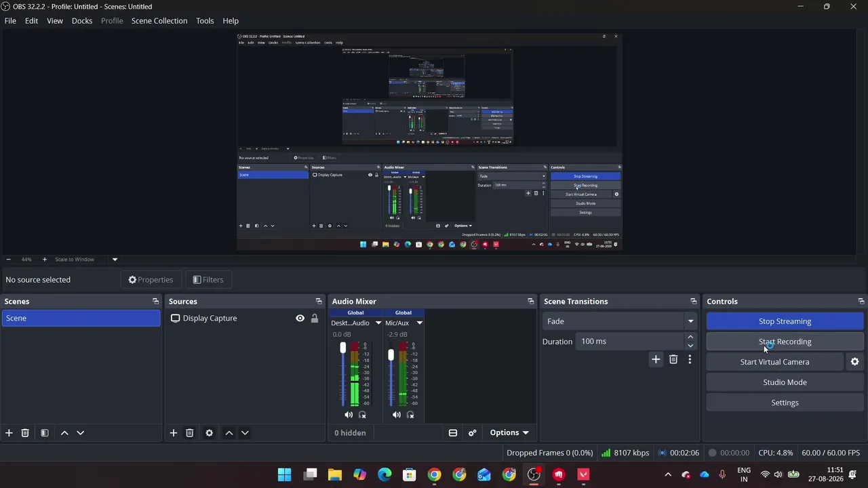Adjust the Desktop Audio volume slider
Screen dimensions: 868x488
click(x=342, y=348)
